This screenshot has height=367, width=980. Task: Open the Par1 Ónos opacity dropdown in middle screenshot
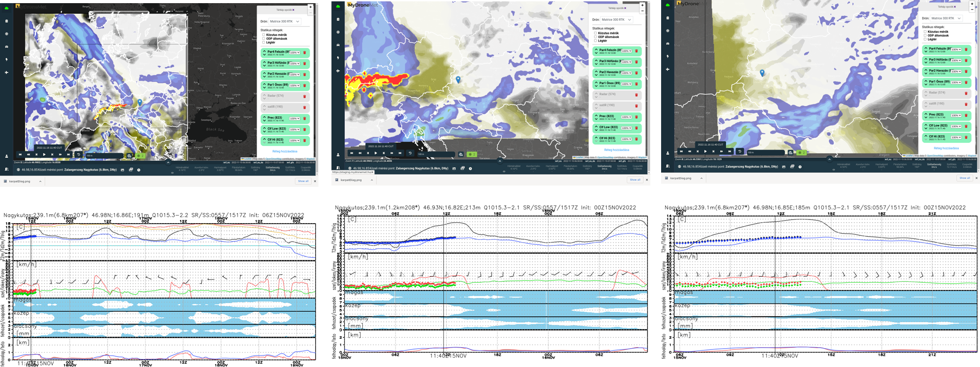click(x=627, y=84)
